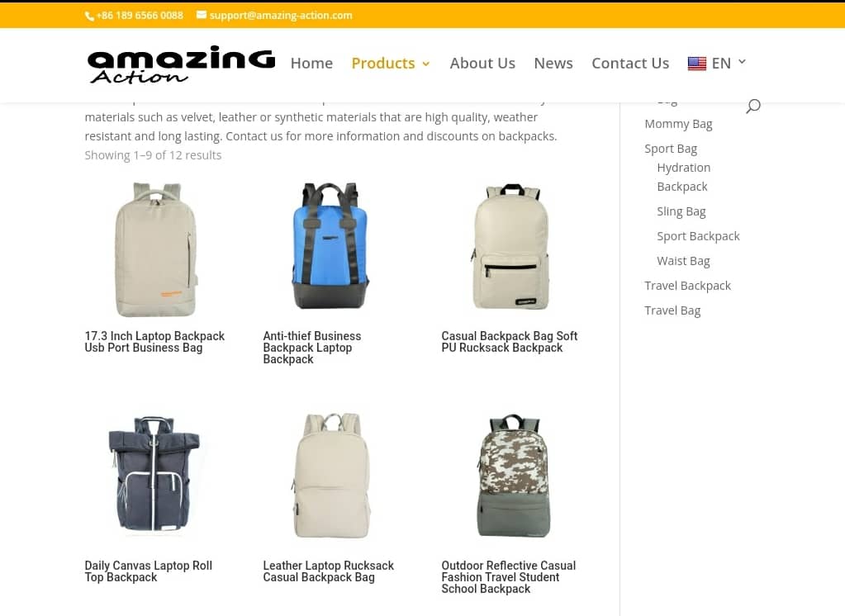Navigate to Contact Us
This screenshot has height=616, width=845.
pyautogui.click(x=630, y=63)
